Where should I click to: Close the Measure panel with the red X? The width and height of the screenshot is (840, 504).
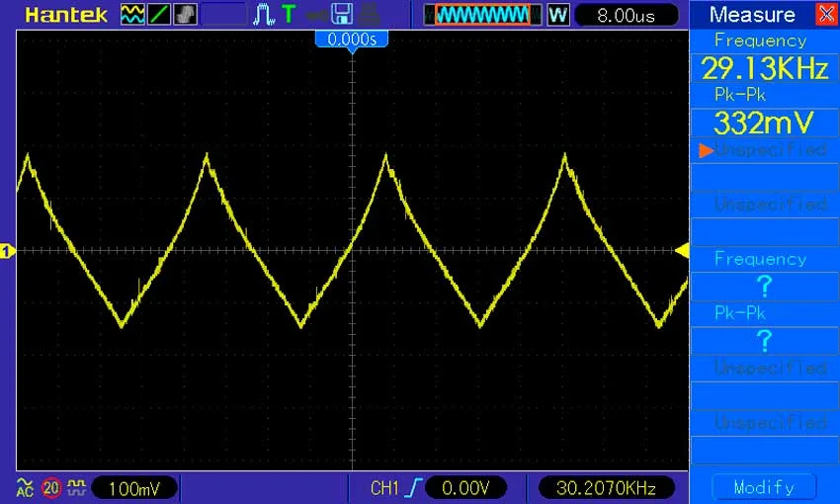pyautogui.click(x=825, y=14)
